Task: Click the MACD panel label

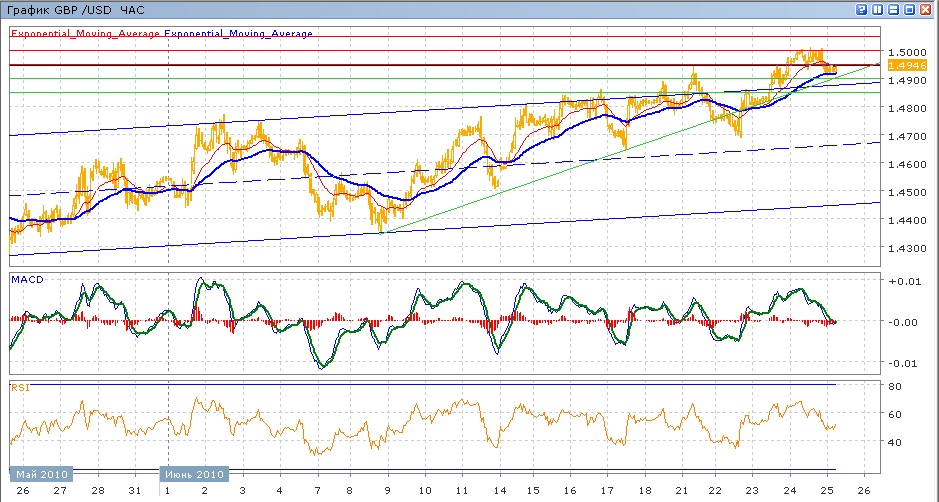Action: pyautogui.click(x=28, y=279)
